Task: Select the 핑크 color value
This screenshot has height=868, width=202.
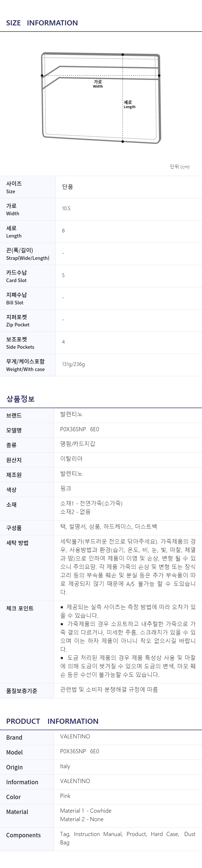Action: (x=66, y=488)
